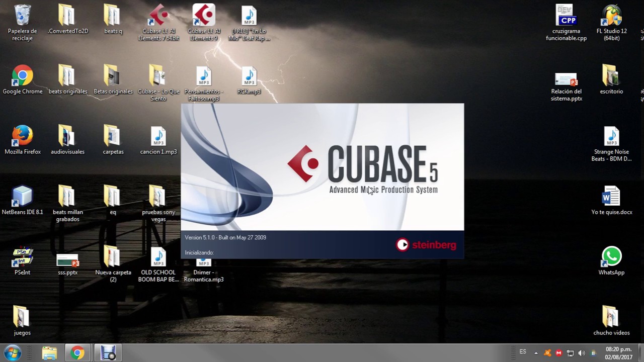Select the [FREE] "En Lo Mio" Beat Rap mp3 file
Screen dimensions: 644x362
[x=249, y=23]
